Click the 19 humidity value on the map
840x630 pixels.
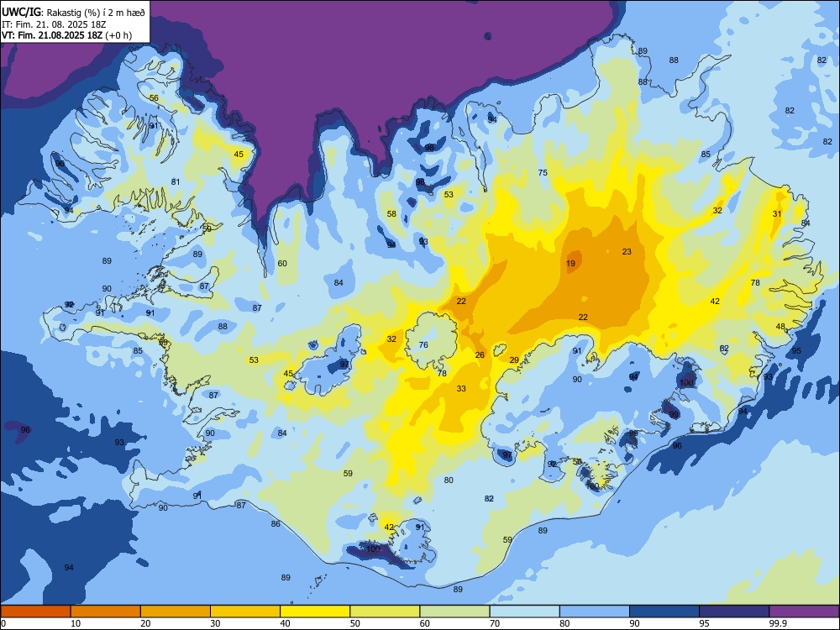(x=570, y=263)
